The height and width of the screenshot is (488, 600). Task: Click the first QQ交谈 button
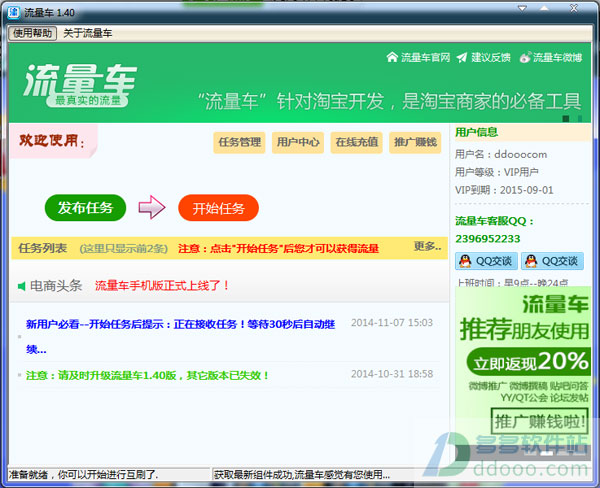click(486, 261)
